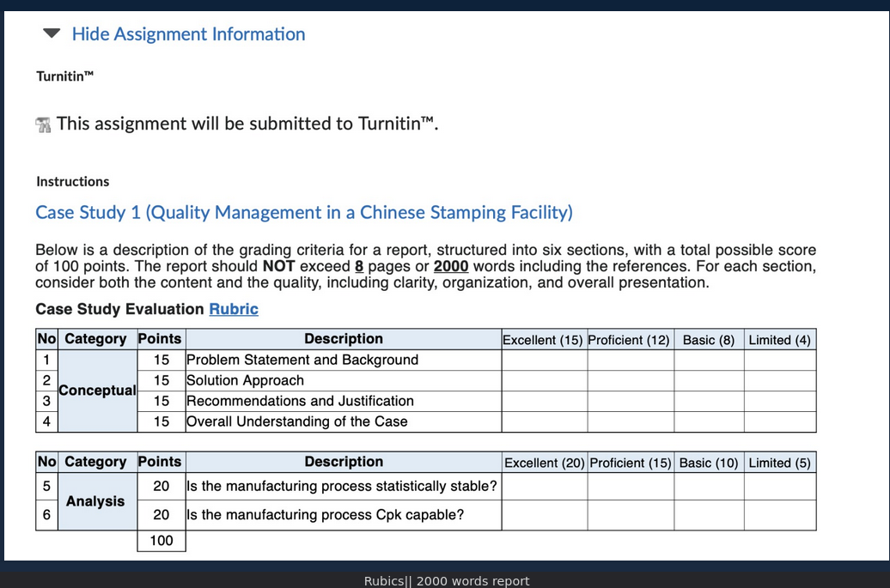The height and width of the screenshot is (588, 890).
Task: Click the 'Case Study Evaluation' bold label
Action: click(x=119, y=309)
